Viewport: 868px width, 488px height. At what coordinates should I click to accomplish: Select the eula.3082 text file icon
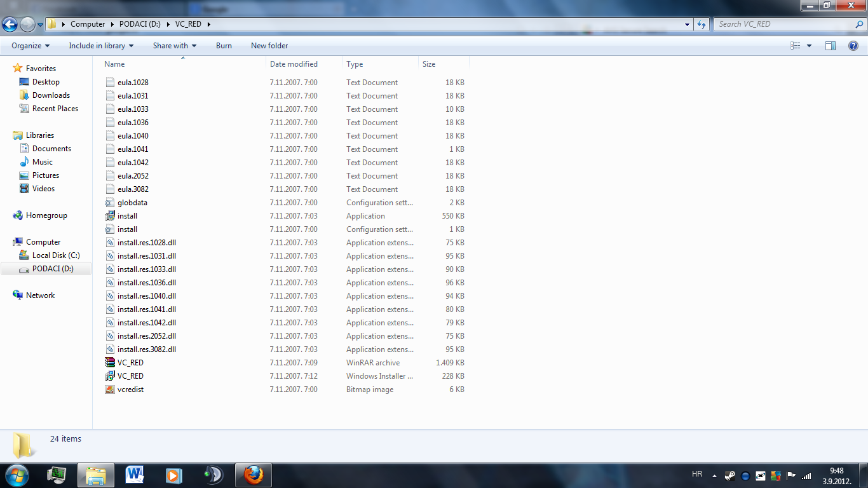pyautogui.click(x=110, y=189)
